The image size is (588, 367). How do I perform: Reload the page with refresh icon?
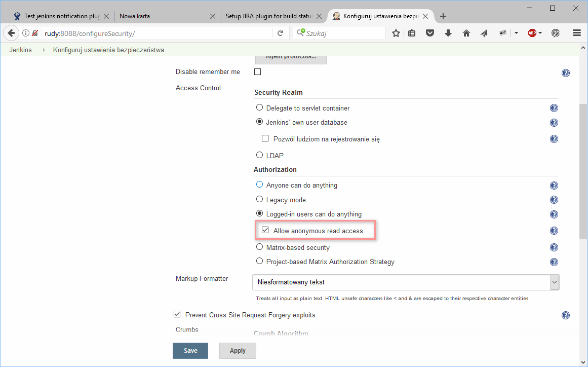click(x=280, y=33)
